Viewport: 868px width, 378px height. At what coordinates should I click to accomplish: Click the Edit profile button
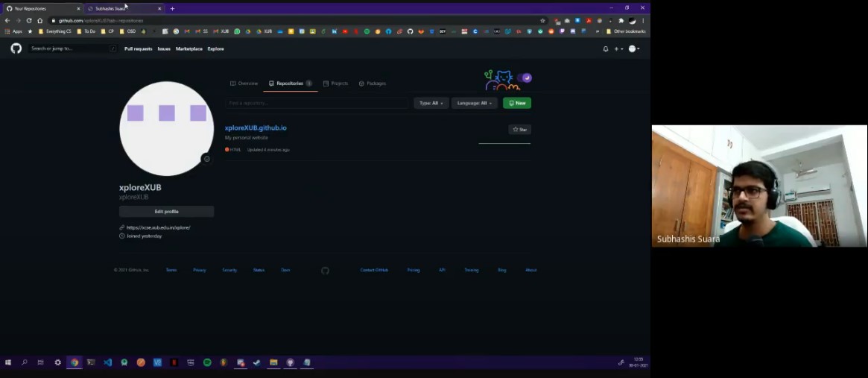point(166,212)
